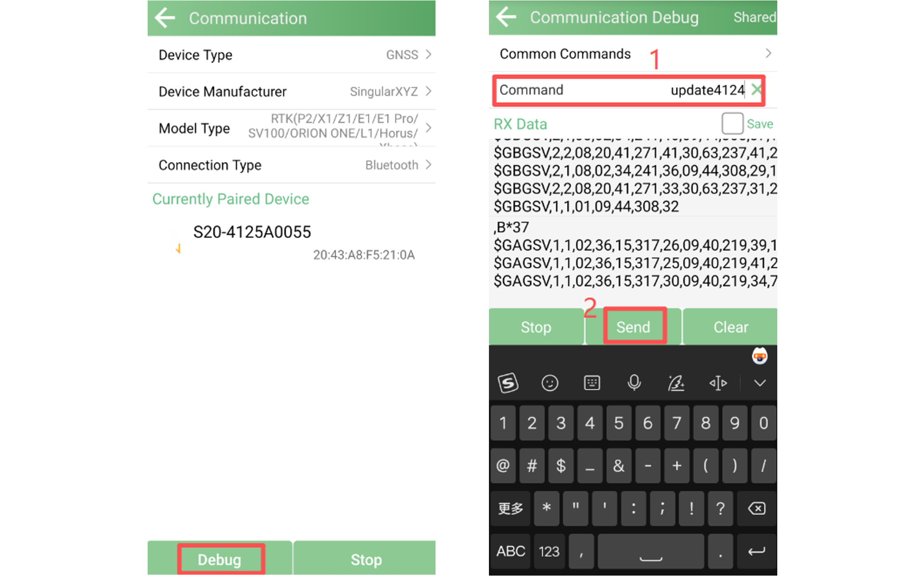
Task: Switch the keyboard layout via the keyboard icon
Action: point(592,383)
